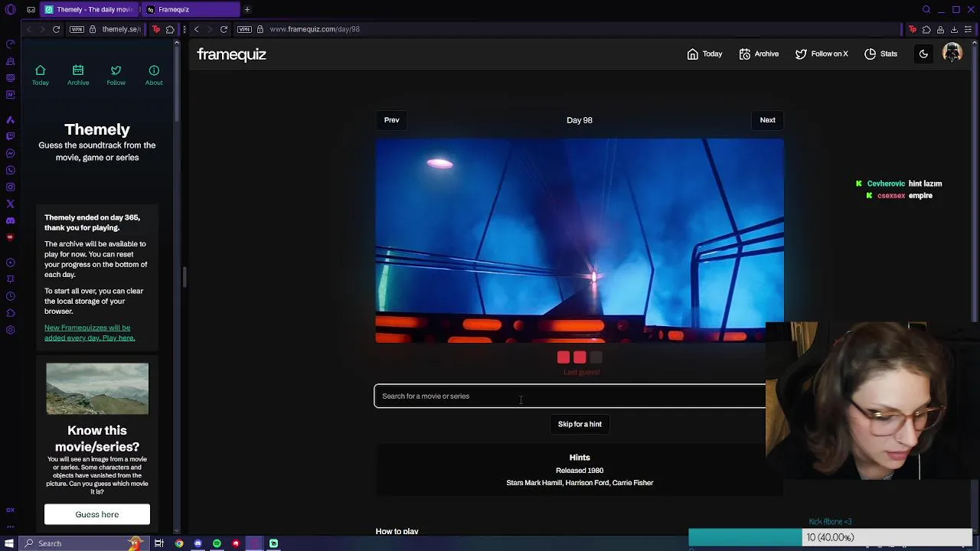Open the Opera menu logo icon
Viewport: 980px width, 551px height.
click(11, 9)
